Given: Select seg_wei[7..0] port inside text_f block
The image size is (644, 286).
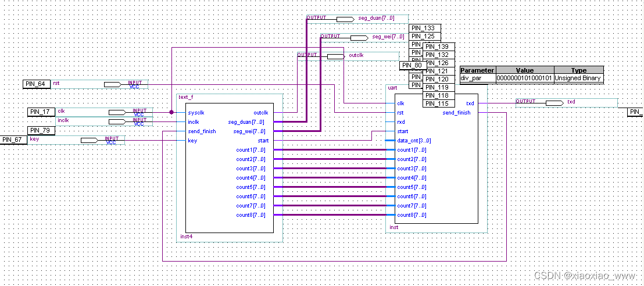Looking at the screenshot, I should point(249,131).
